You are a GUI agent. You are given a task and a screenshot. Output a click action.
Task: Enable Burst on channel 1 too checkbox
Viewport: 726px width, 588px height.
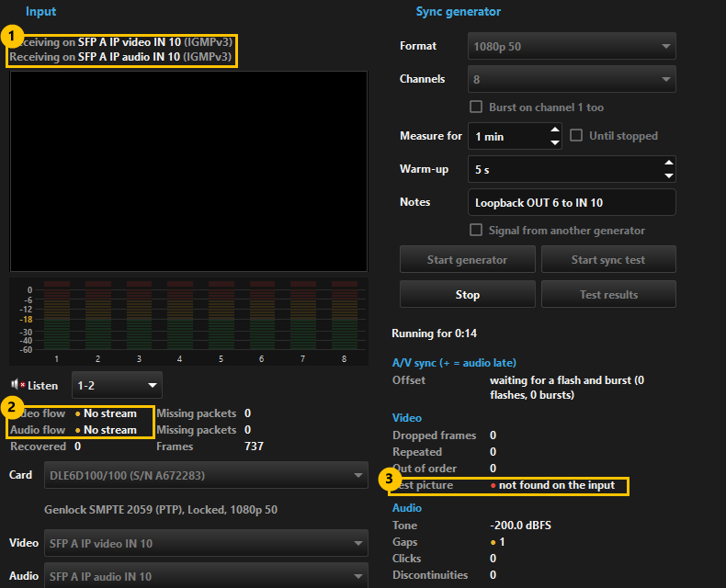pos(476,107)
